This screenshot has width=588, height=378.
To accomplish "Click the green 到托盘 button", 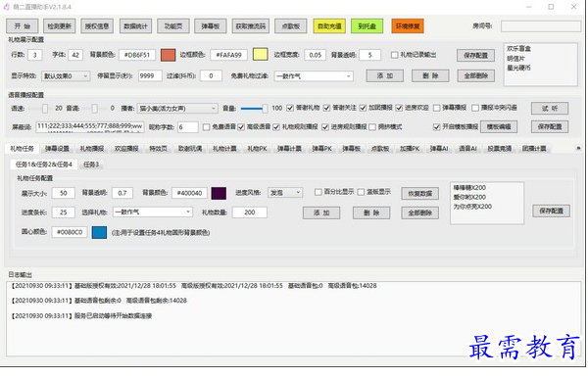I will pos(367,26).
